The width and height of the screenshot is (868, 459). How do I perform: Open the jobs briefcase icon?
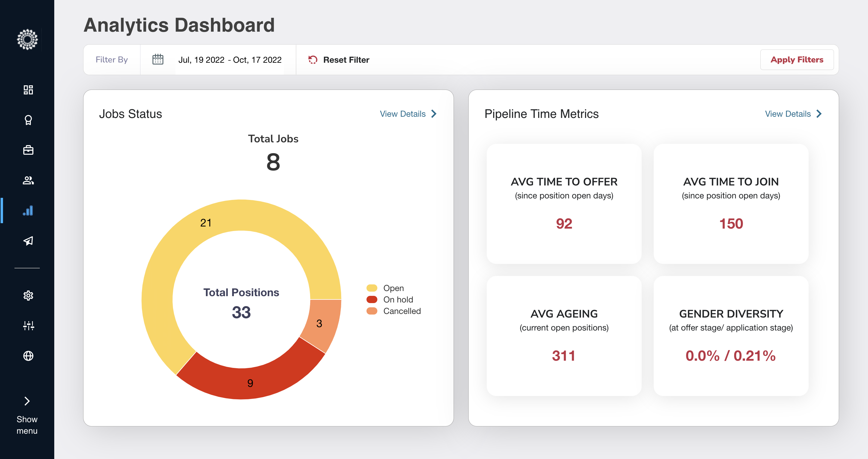28,150
